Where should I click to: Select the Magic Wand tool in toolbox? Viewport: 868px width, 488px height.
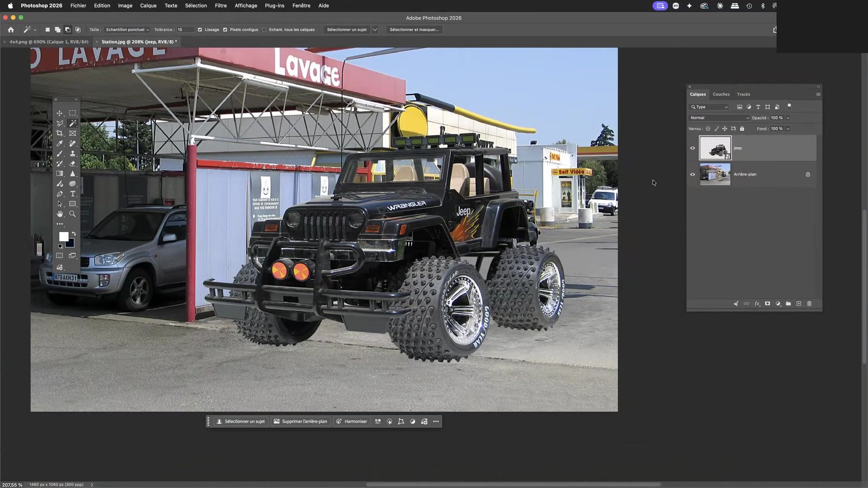pos(73,124)
